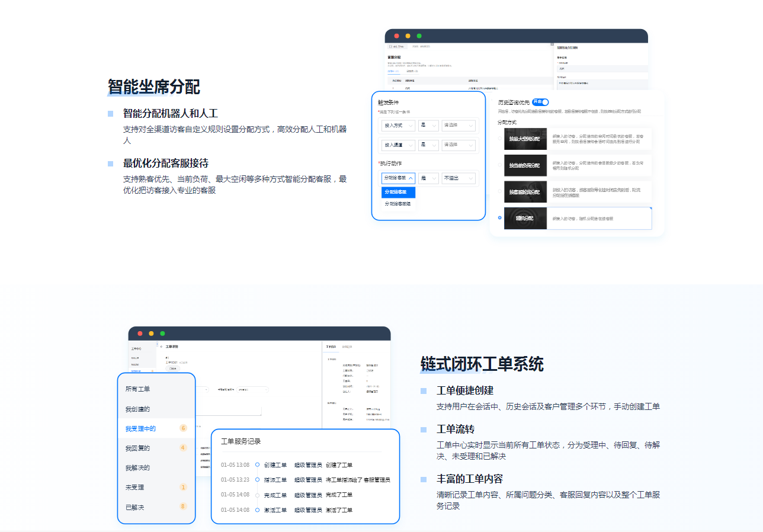The image size is (763, 532).
Task: Click the orange badge next to 我回复的
Action: pyautogui.click(x=183, y=448)
